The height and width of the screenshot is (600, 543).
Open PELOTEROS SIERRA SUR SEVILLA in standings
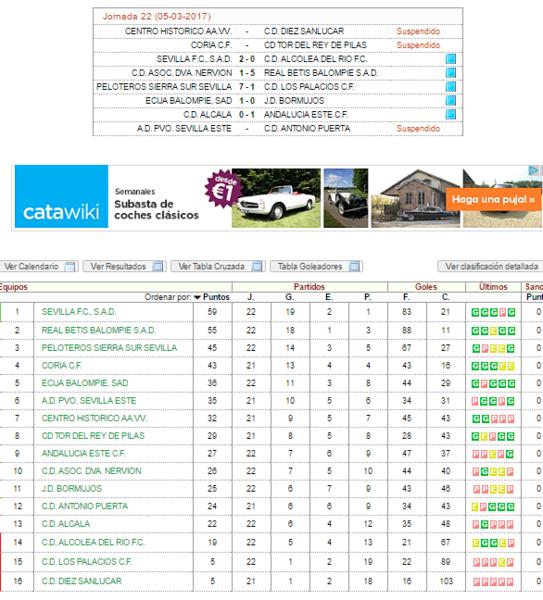pos(109,348)
